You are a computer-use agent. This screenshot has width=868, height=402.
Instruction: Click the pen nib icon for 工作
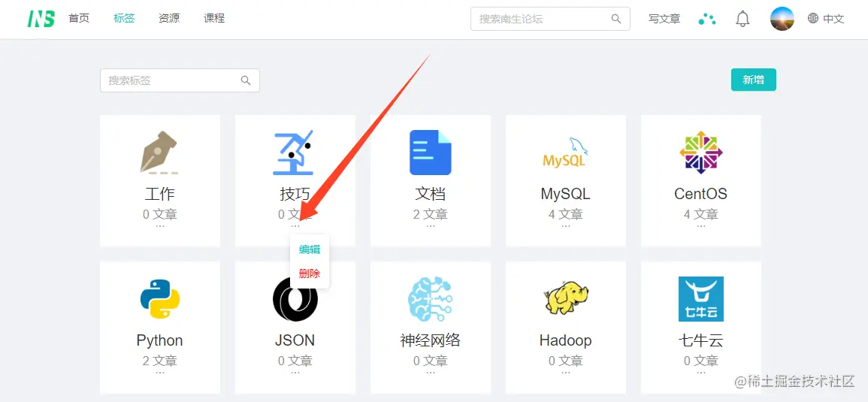coord(159,153)
